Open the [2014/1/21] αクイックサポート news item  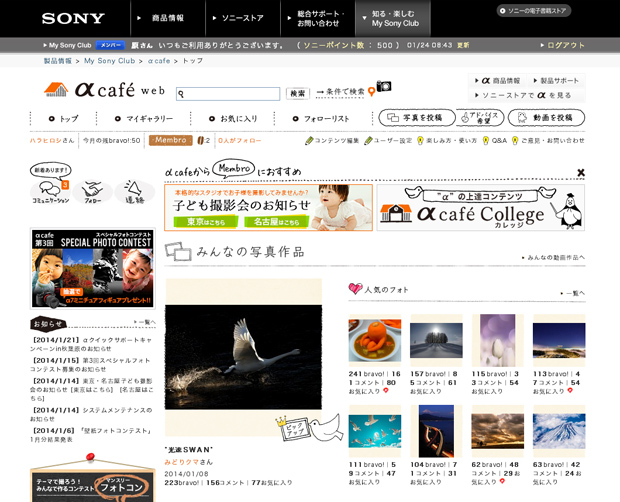91,344
